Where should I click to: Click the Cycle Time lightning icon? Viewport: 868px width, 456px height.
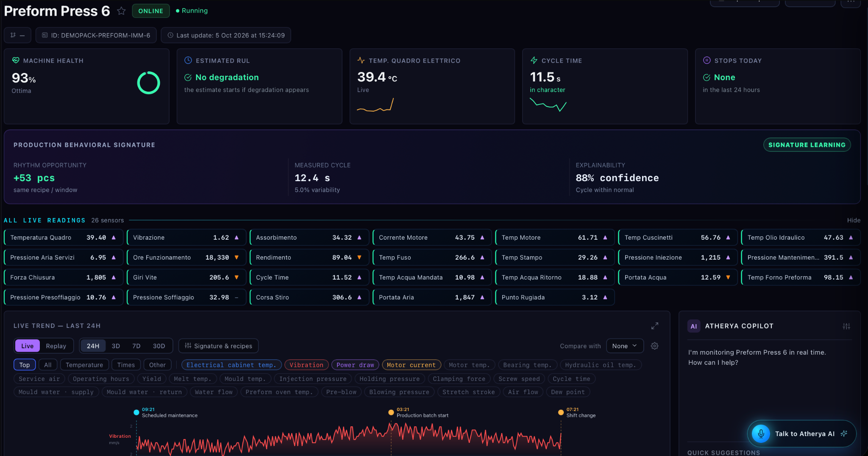point(534,60)
